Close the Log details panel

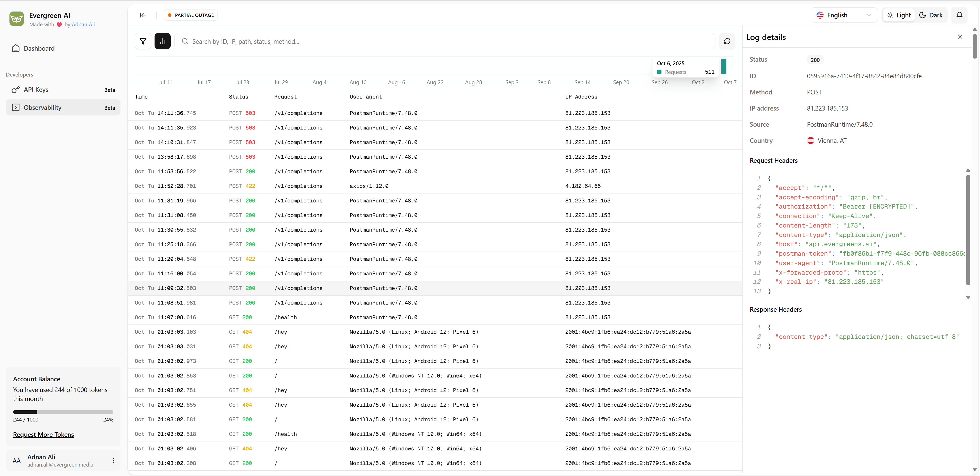960,37
